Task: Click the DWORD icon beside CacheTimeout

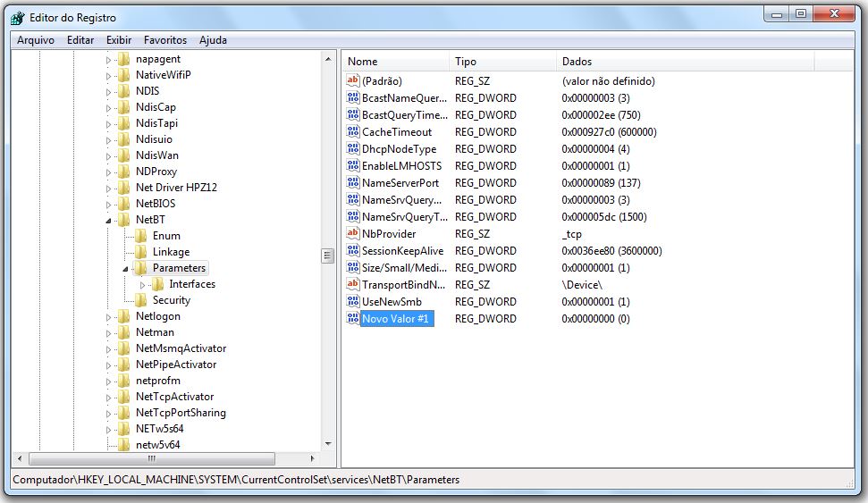Action: pyautogui.click(x=352, y=132)
